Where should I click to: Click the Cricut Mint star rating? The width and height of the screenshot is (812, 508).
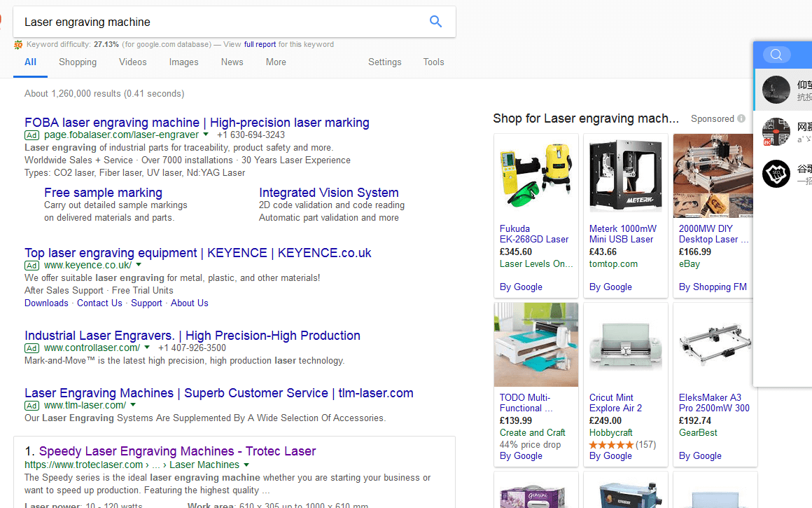tap(611, 445)
